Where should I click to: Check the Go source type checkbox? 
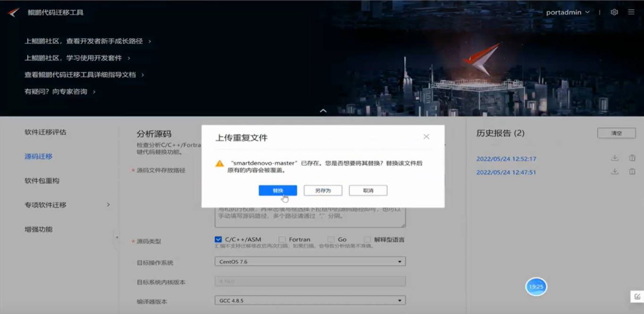coord(331,240)
